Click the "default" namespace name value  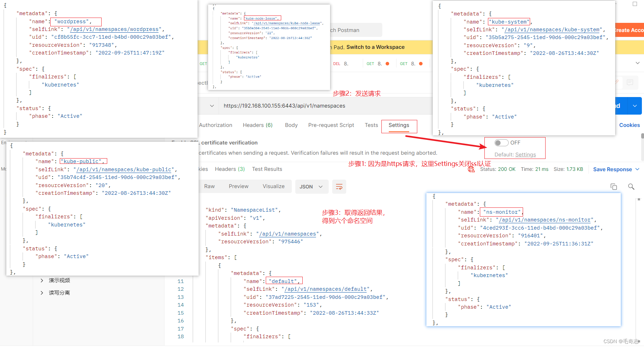pyautogui.click(x=284, y=281)
